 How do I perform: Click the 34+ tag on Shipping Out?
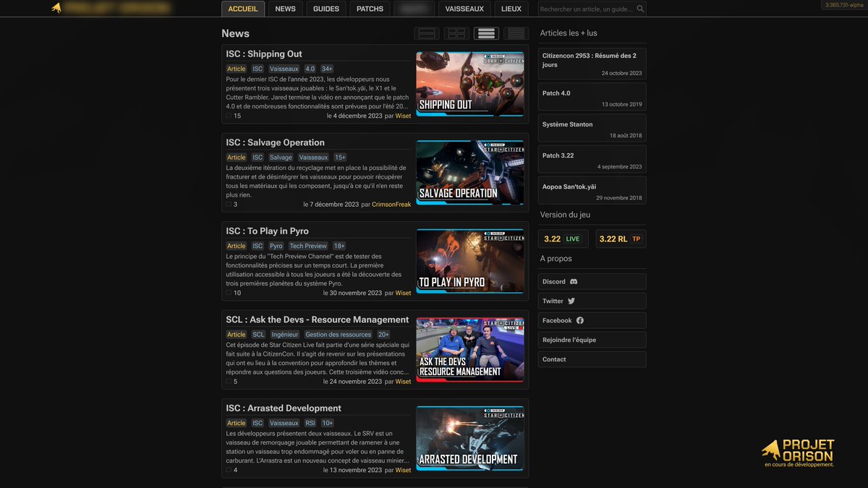[327, 69]
